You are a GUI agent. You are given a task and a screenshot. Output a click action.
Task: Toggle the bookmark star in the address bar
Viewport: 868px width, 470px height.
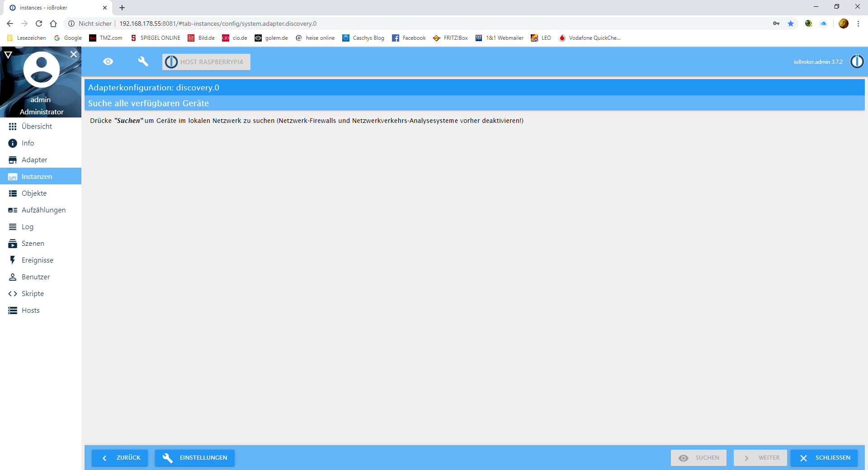pos(791,23)
